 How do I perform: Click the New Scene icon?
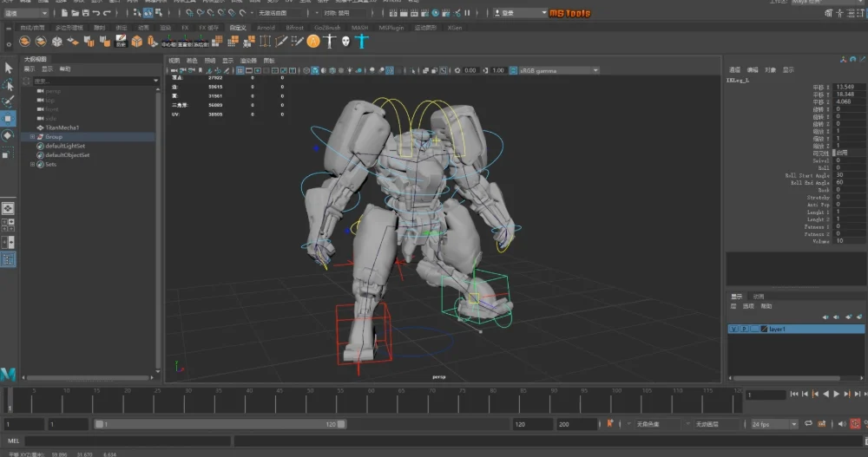pos(65,13)
